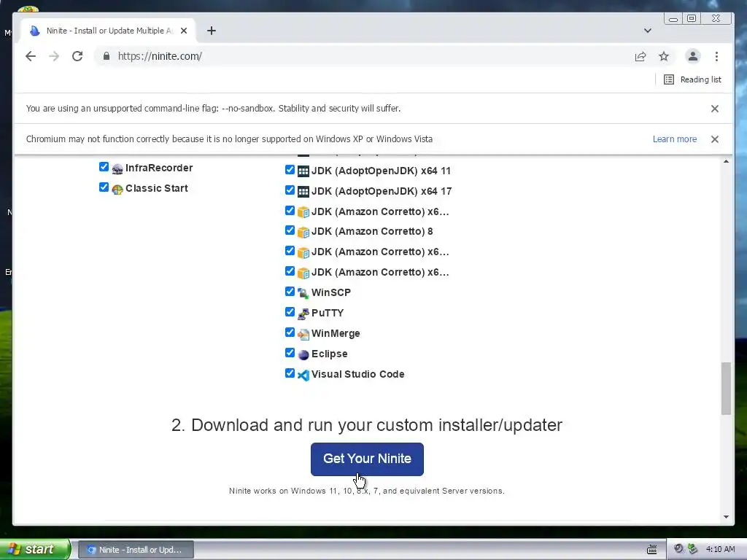Uncheck JDK AdoptOpenJDK x64 17 checkbox
This screenshot has width=747, height=560.
coord(290,190)
